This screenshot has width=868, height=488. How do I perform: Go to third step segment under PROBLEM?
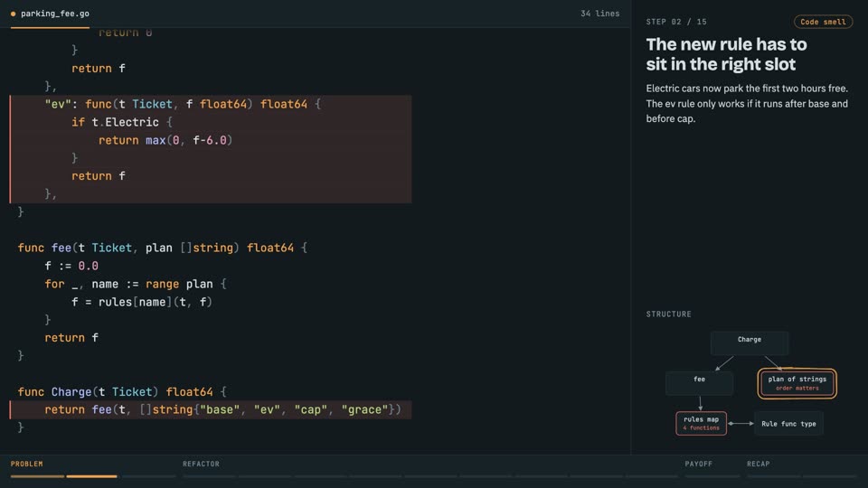click(x=149, y=476)
